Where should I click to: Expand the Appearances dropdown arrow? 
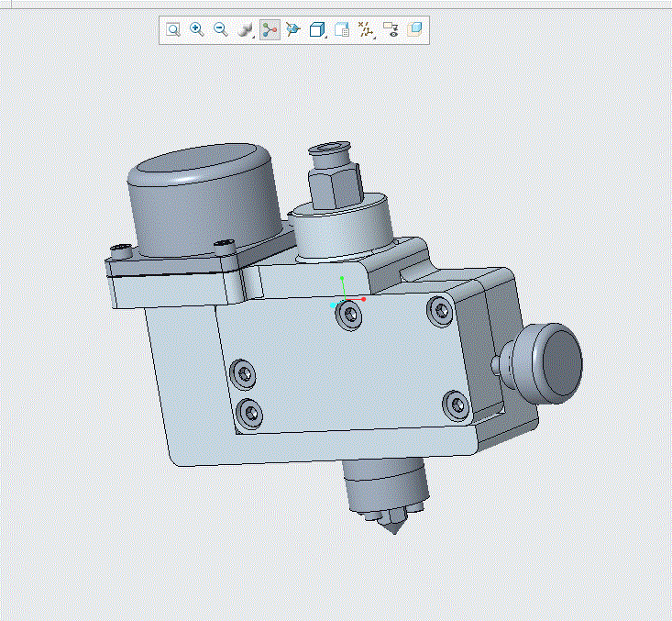point(253,38)
